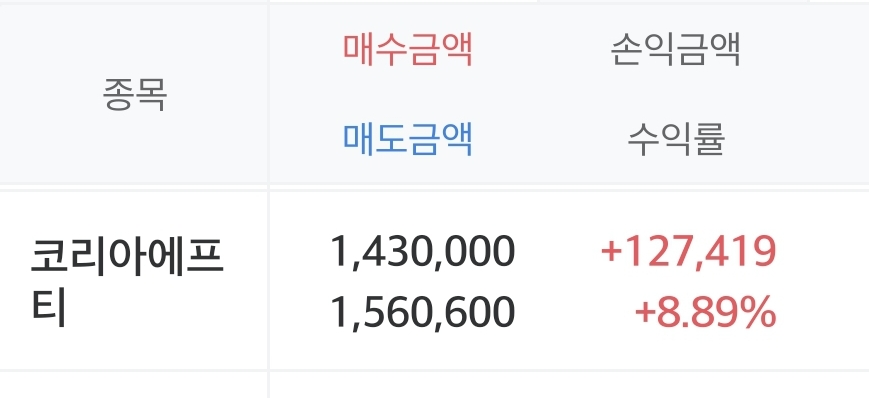Click the blank space between 1,430,000 and +127,419
The image size is (869, 398).
(x=558, y=252)
